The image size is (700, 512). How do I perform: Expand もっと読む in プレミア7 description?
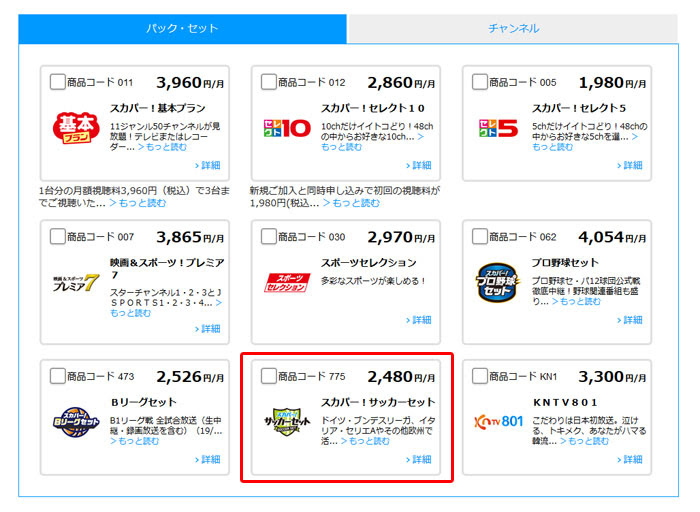click(x=130, y=313)
